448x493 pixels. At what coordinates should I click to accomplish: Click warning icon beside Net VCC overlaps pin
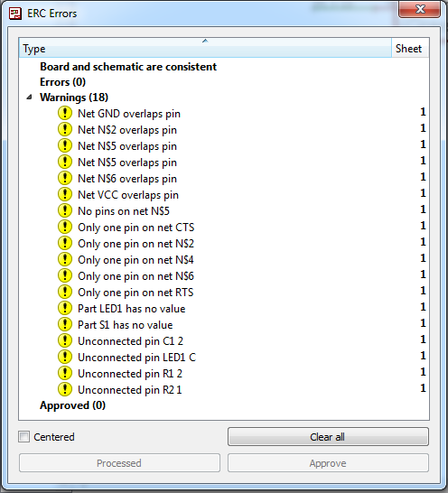tap(65, 194)
